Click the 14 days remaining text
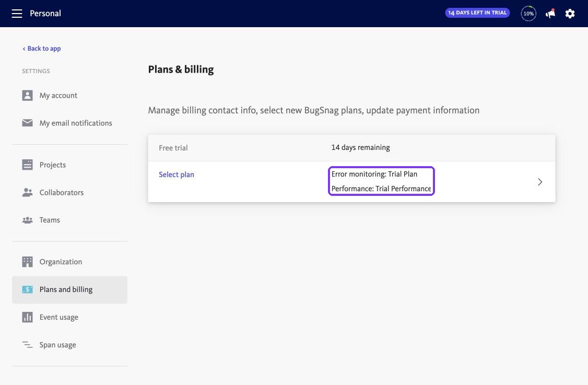This screenshot has height=385, width=588. [x=360, y=147]
